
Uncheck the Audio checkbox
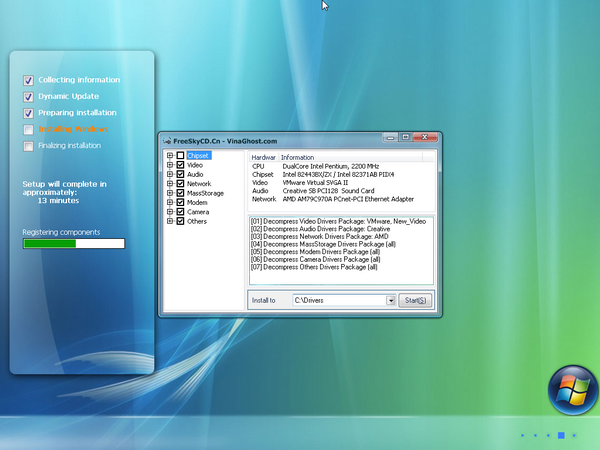pos(180,174)
